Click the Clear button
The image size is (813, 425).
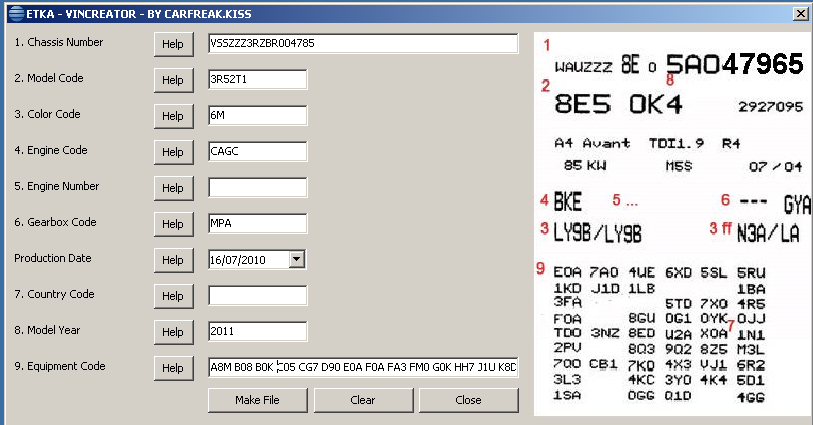(363, 400)
